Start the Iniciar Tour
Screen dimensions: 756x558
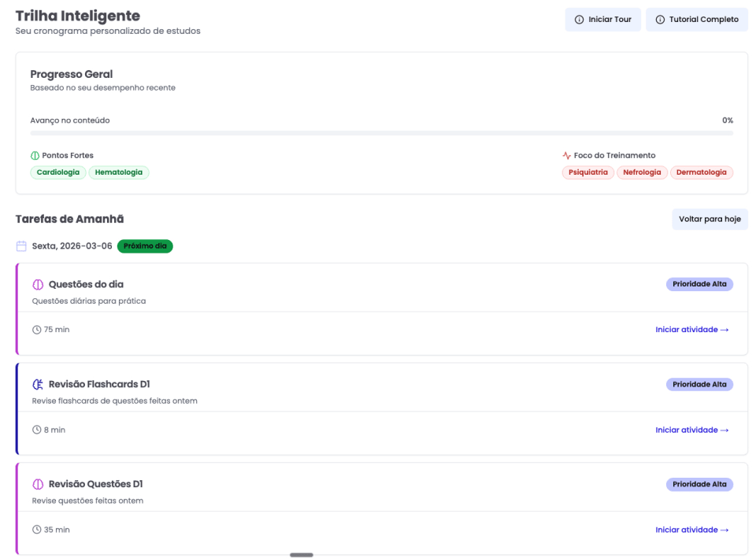click(602, 19)
